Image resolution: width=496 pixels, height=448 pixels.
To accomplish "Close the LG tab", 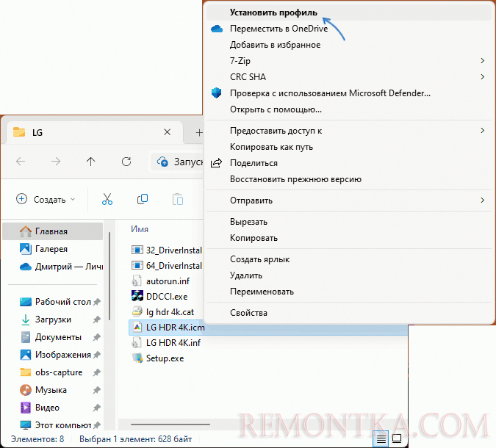I will tap(168, 132).
